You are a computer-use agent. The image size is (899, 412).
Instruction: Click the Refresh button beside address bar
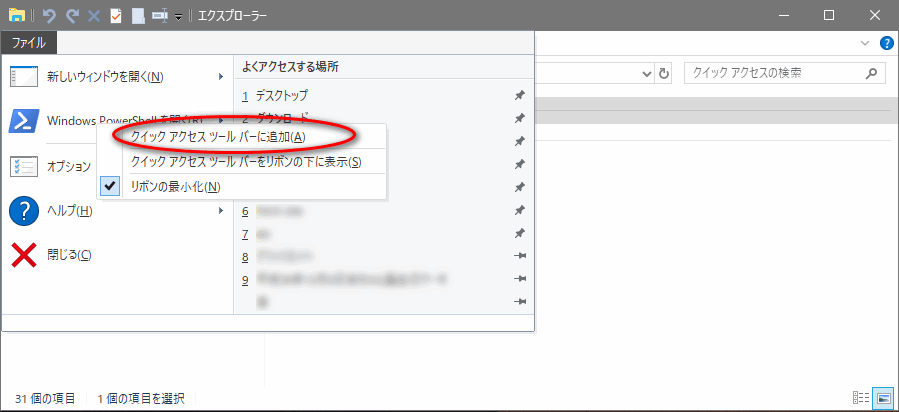[x=664, y=74]
